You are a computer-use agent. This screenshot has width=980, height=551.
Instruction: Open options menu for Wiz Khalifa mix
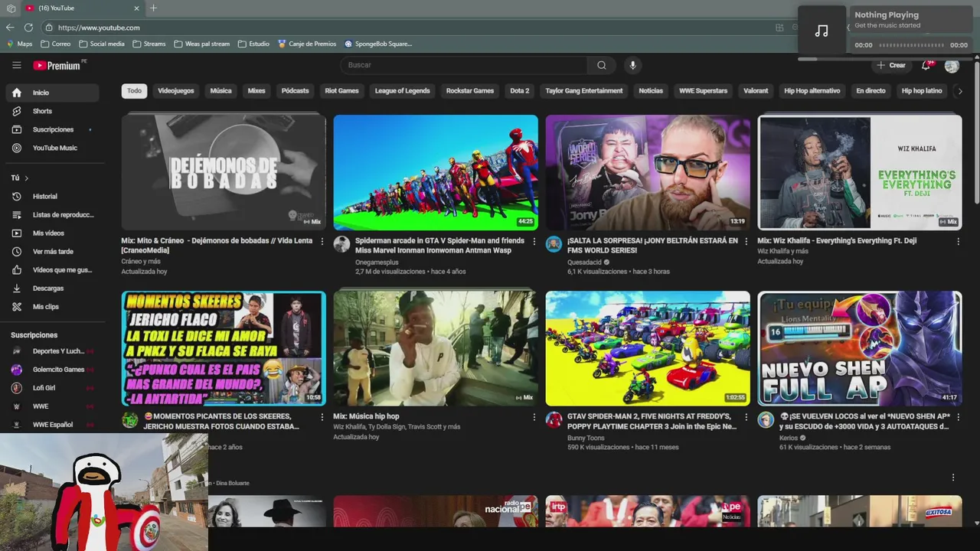click(958, 242)
